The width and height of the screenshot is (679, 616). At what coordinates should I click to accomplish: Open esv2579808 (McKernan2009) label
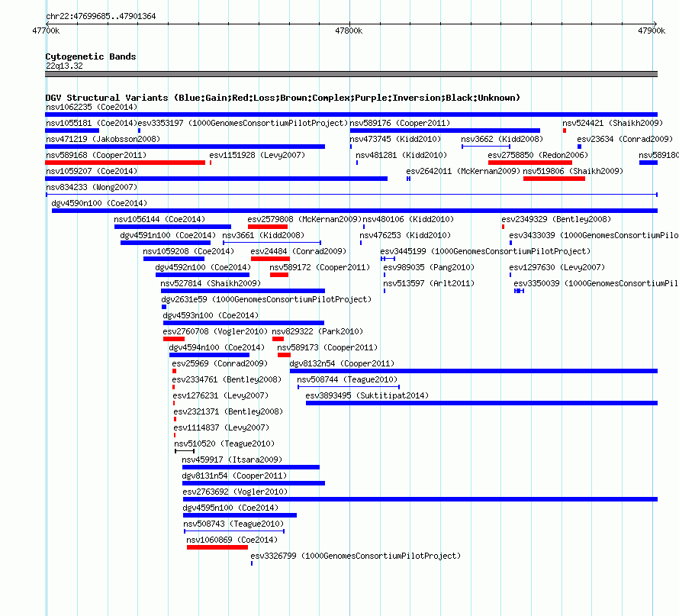pyautogui.click(x=304, y=219)
